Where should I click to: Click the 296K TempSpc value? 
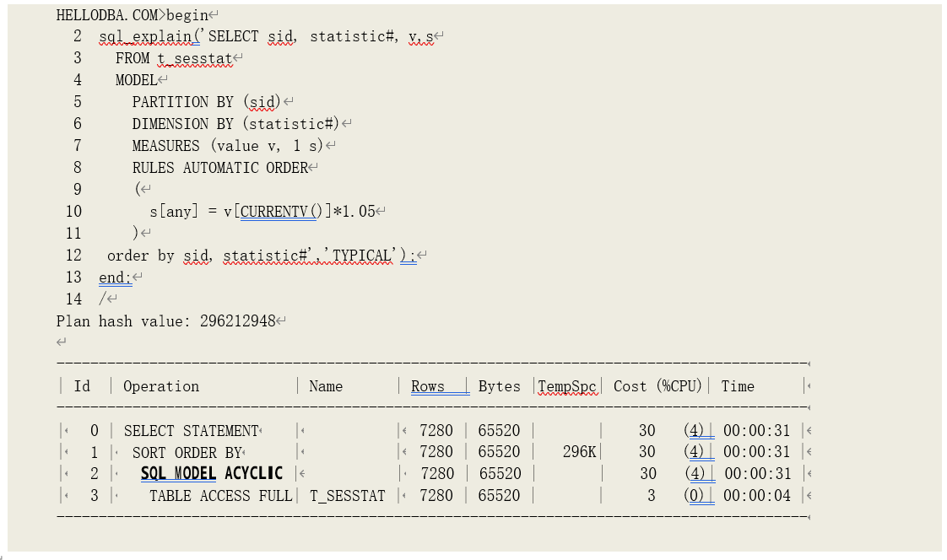point(579,453)
